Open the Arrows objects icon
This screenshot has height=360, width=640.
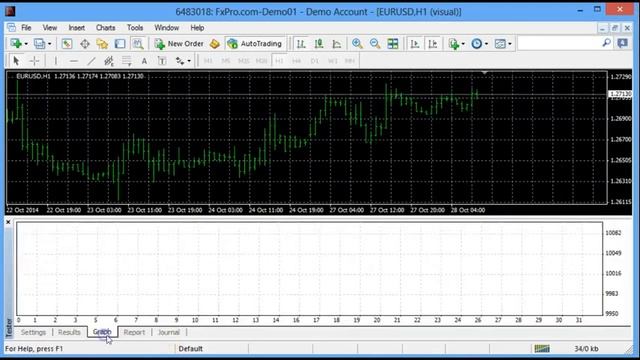(x=180, y=61)
